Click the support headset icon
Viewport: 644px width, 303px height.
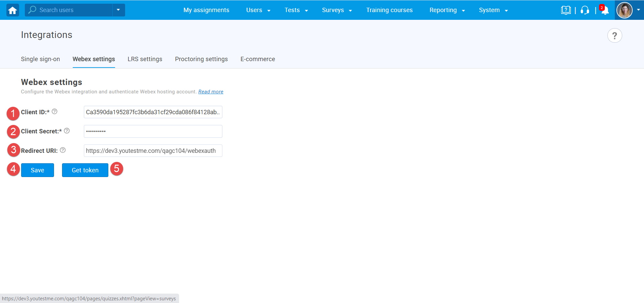coord(585,10)
